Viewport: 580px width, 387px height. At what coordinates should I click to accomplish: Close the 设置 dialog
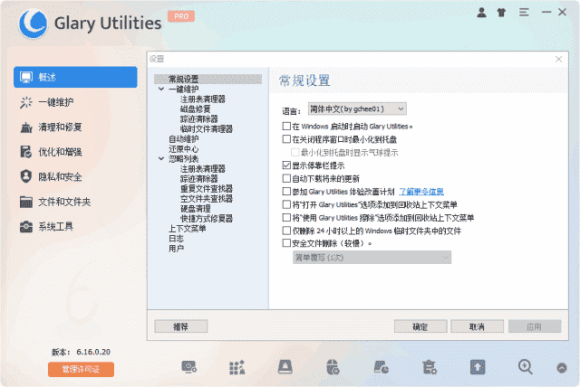[559, 59]
